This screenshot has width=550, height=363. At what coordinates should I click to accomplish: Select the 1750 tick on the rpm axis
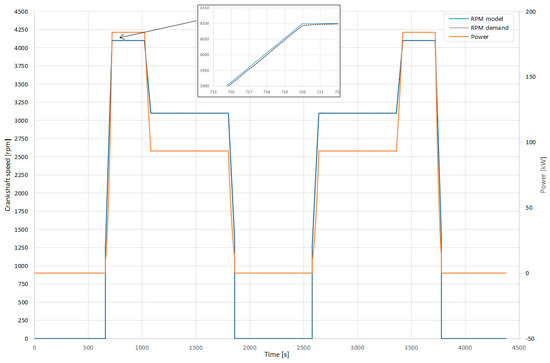point(21,211)
